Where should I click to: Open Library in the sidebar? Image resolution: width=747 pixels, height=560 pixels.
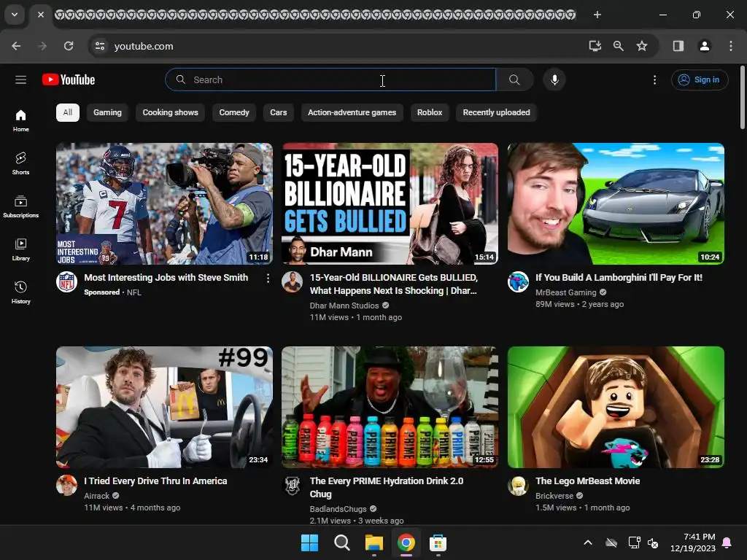pos(20,249)
